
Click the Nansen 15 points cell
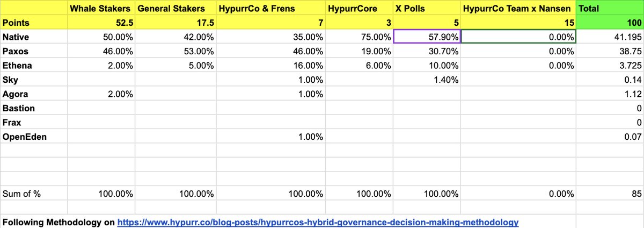click(x=518, y=23)
